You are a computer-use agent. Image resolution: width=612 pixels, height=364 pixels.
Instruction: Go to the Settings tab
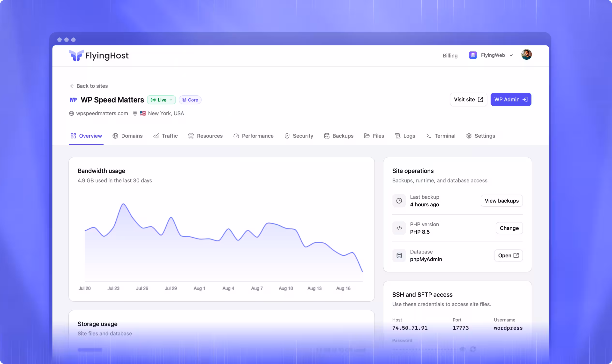pyautogui.click(x=481, y=136)
